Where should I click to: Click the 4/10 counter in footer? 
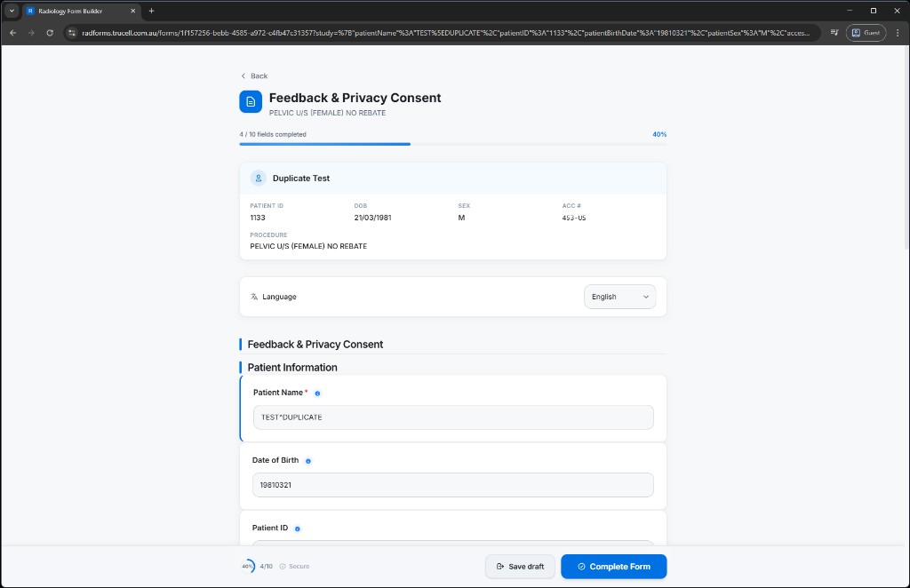click(267, 567)
